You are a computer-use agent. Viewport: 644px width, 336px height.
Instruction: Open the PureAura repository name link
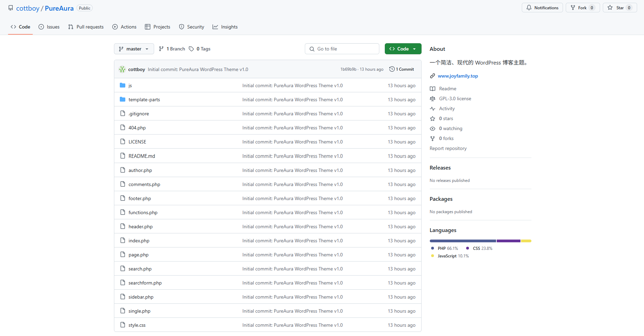click(59, 8)
